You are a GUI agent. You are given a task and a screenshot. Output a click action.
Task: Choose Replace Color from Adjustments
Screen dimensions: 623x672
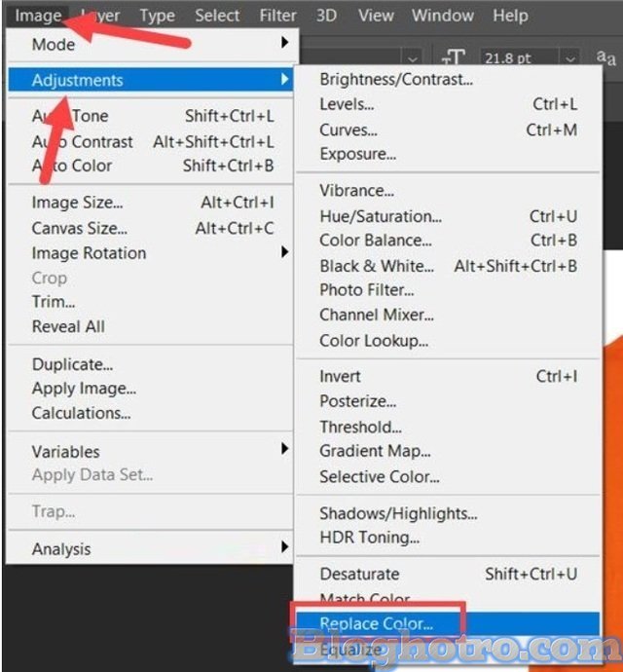(376, 622)
